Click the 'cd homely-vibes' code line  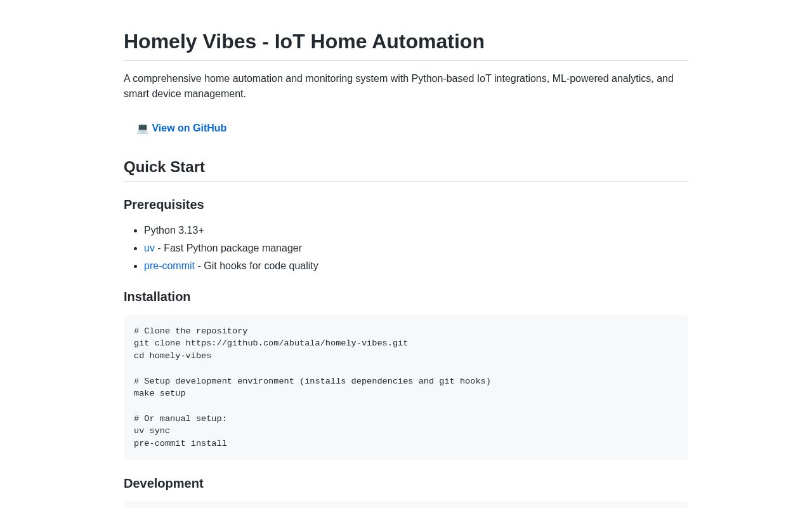pyautogui.click(x=173, y=356)
